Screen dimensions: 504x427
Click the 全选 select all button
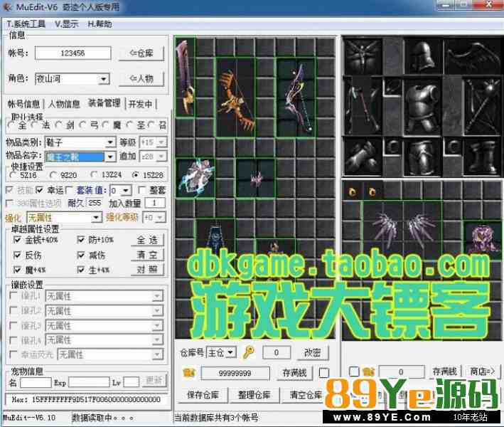[x=147, y=240]
